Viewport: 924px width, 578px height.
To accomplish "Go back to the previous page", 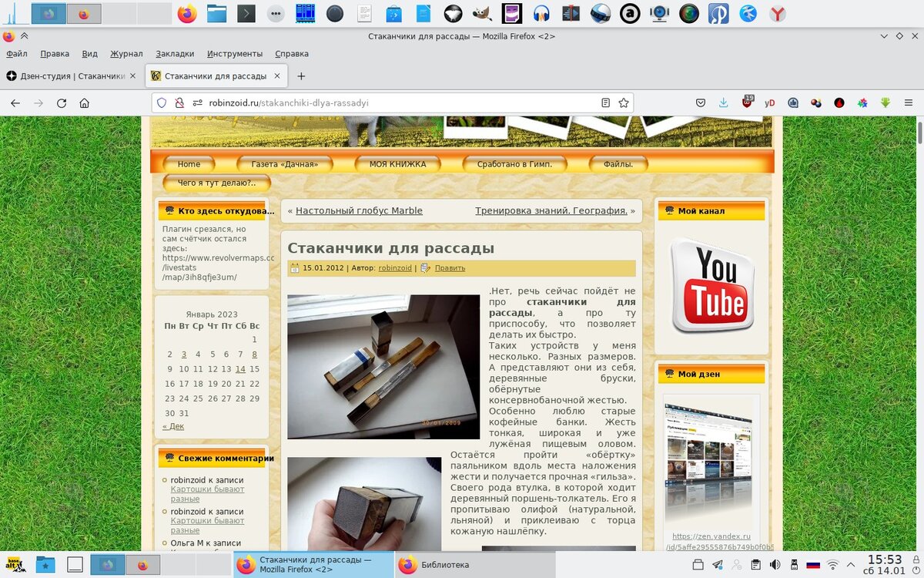I will point(15,102).
